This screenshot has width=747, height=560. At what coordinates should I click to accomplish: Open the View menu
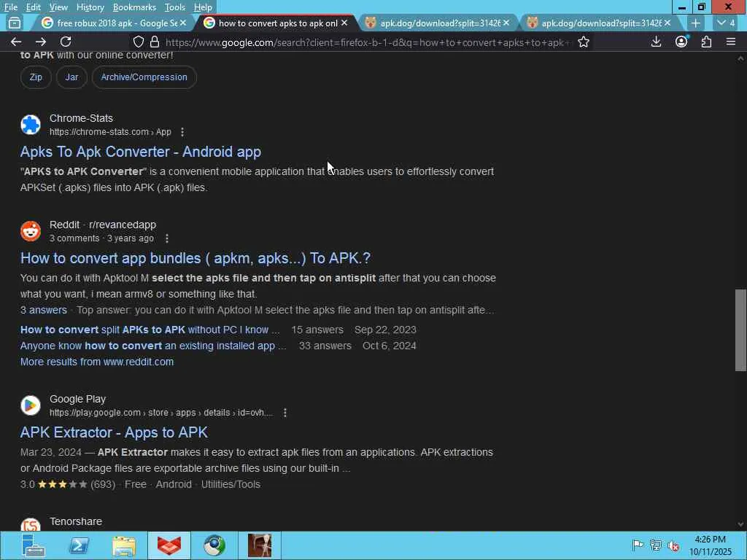[58, 7]
